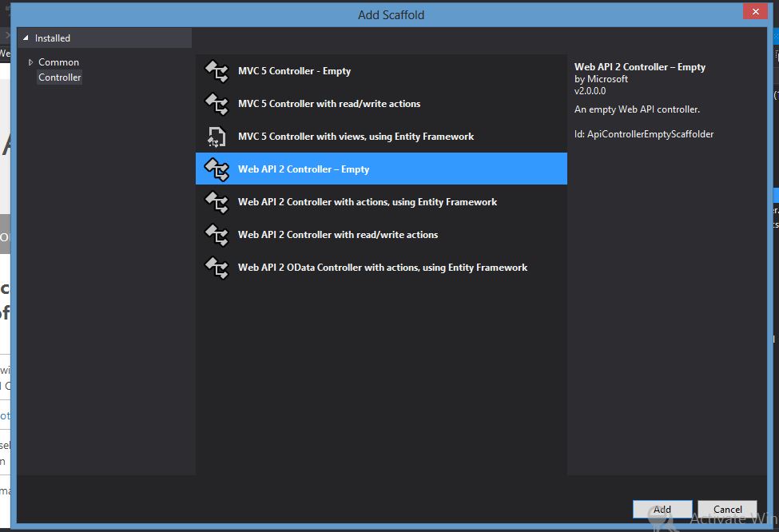This screenshot has width=779, height=532.
Task: Click the icon for MVC 5 Controller with views
Action: click(217, 137)
